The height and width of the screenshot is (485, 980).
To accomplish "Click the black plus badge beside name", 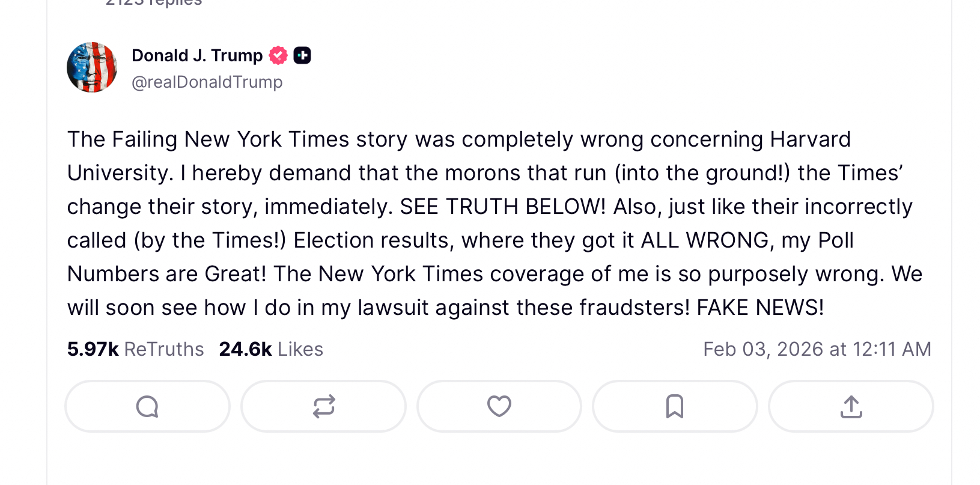I will [x=302, y=55].
